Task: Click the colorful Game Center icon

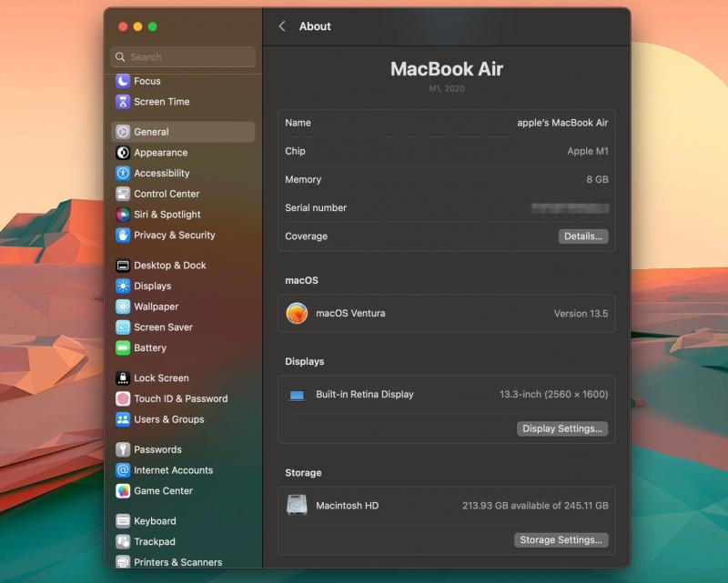Action: [123, 490]
